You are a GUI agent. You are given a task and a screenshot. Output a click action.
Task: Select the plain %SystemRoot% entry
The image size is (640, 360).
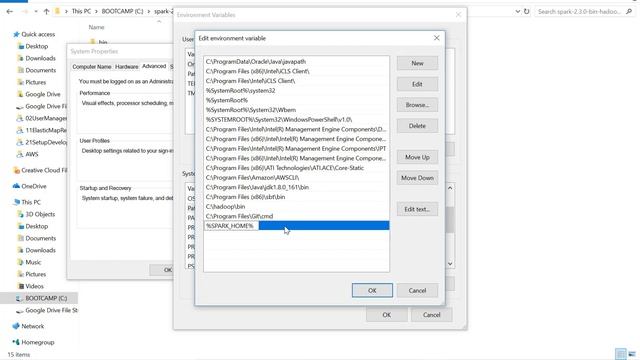(296, 100)
